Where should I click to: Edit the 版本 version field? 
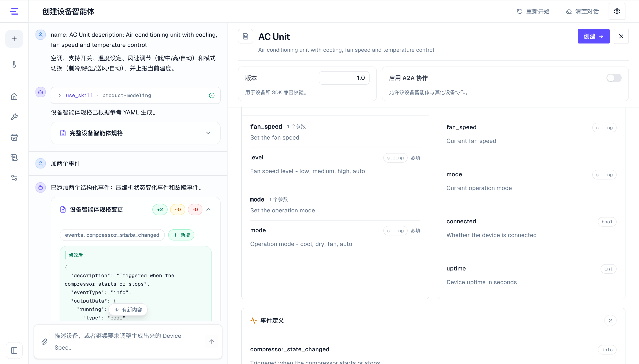344,78
